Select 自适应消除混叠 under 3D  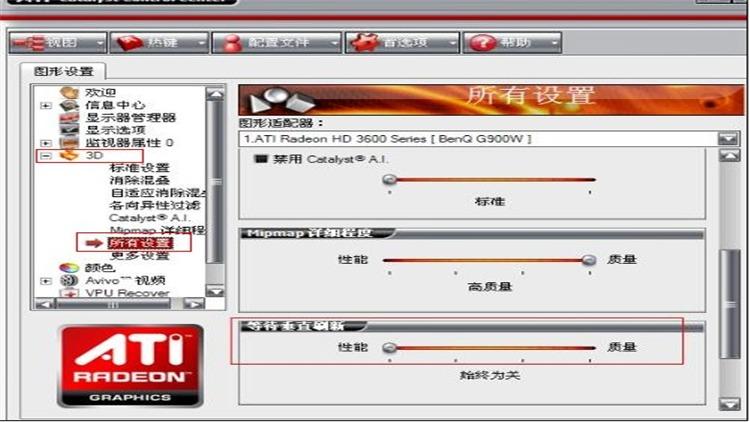158,193
